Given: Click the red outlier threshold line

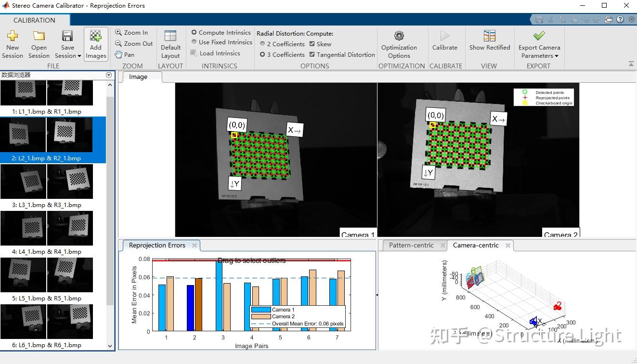Looking at the screenshot, I should coord(251,260).
